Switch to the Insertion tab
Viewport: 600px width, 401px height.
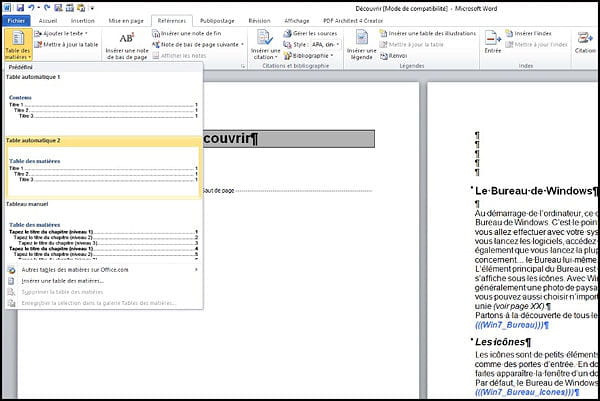click(x=82, y=21)
